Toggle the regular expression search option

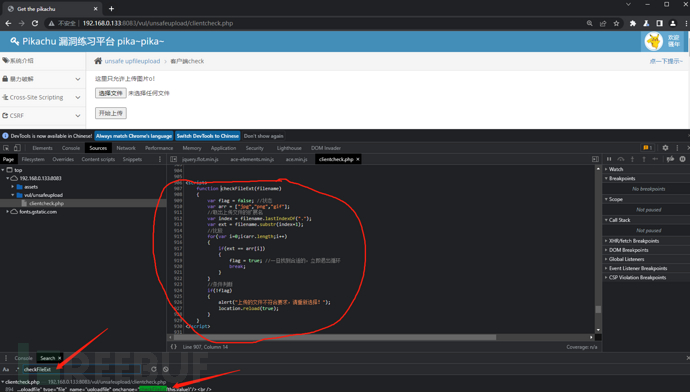click(x=18, y=369)
